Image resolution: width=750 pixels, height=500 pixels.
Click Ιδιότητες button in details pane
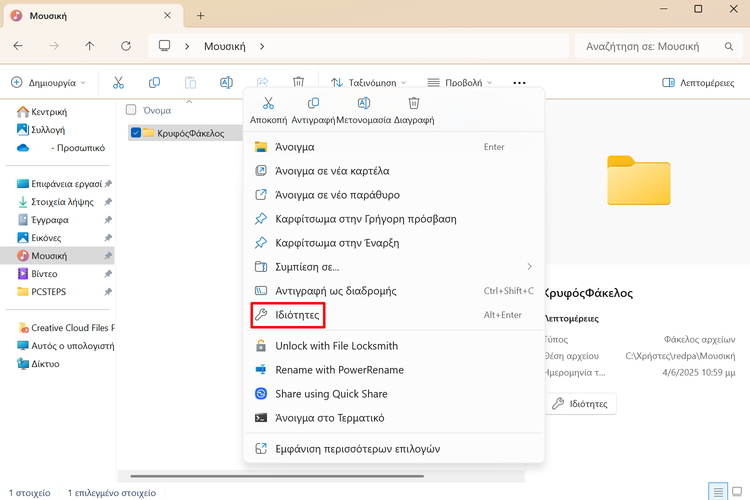[580, 404]
